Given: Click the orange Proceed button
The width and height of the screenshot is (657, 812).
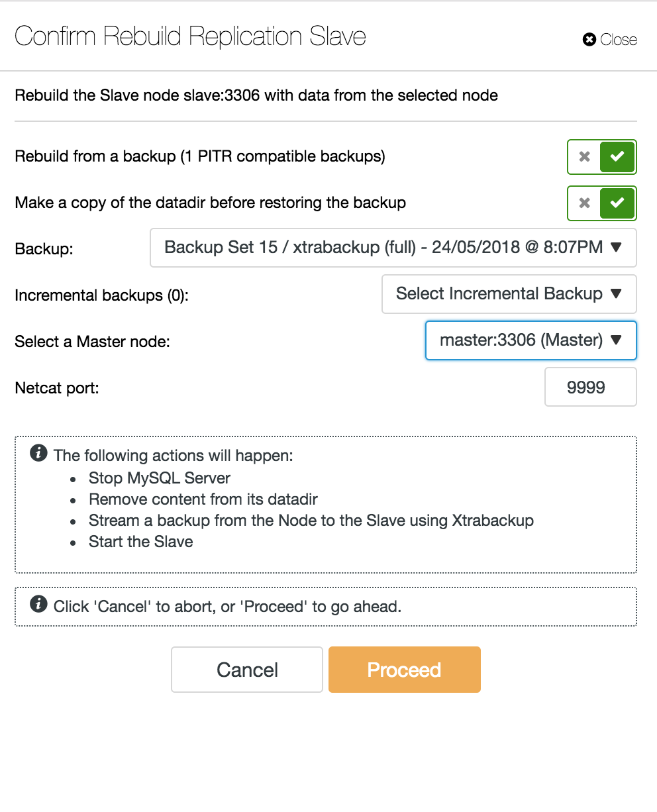Looking at the screenshot, I should click(404, 670).
